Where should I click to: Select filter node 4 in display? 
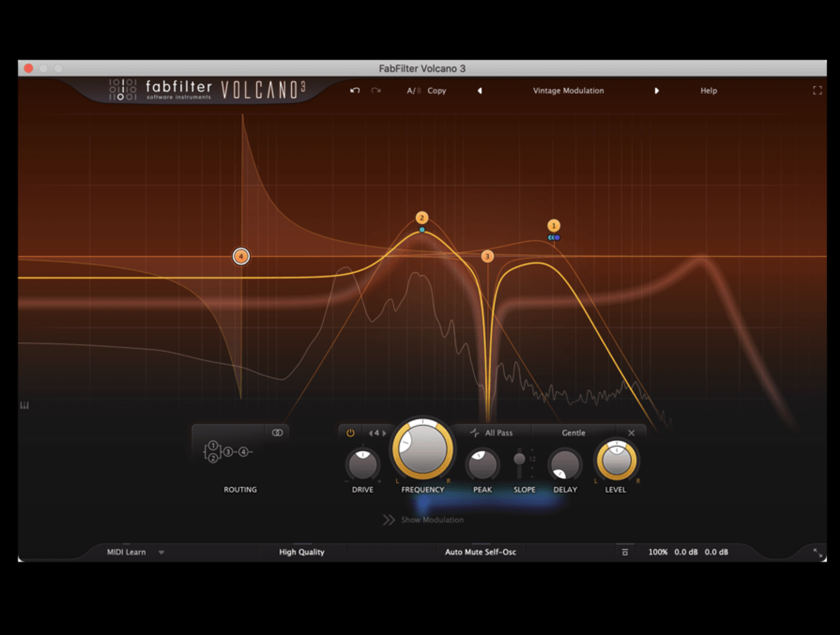(241, 256)
